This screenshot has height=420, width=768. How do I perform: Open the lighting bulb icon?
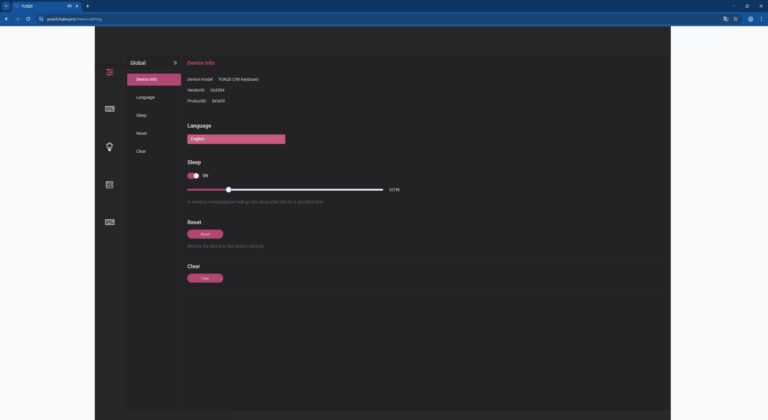click(x=110, y=147)
